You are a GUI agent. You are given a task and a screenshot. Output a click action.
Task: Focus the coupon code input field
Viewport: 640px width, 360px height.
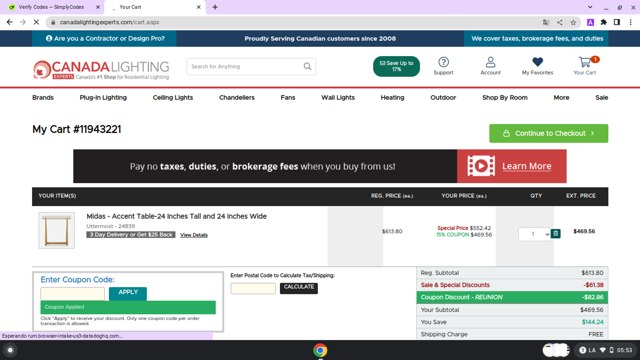[x=72, y=293]
